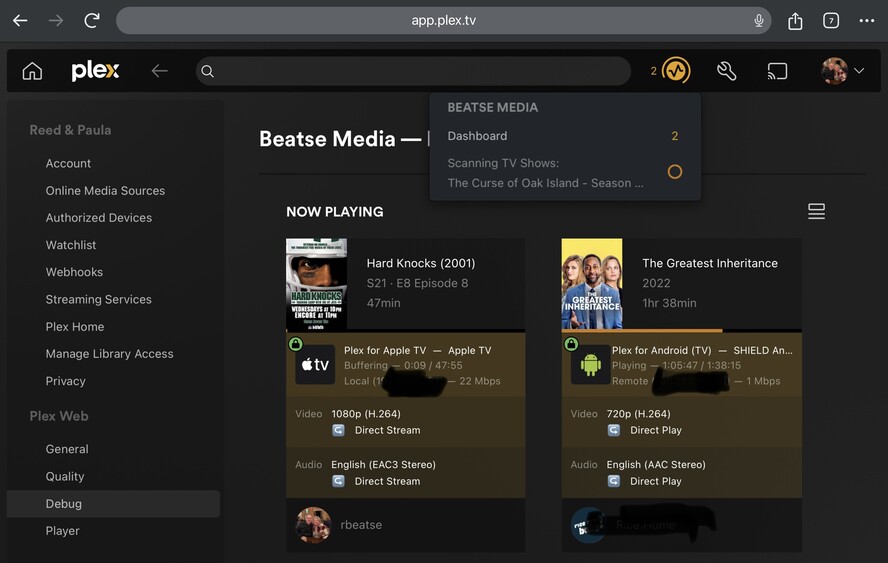Click avatar of second session user
Viewport: 888px width, 563px height.
[x=588, y=525]
